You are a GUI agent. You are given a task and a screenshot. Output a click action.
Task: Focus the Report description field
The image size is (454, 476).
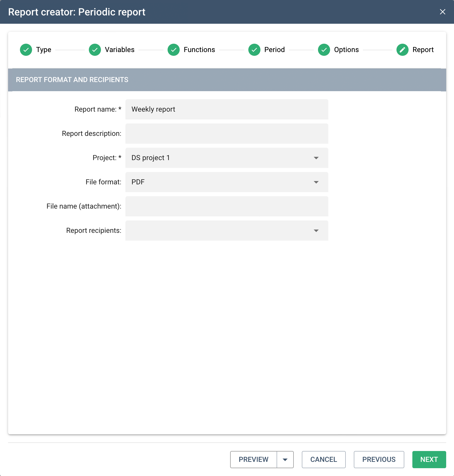pyautogui.click(x=227, y=134)
